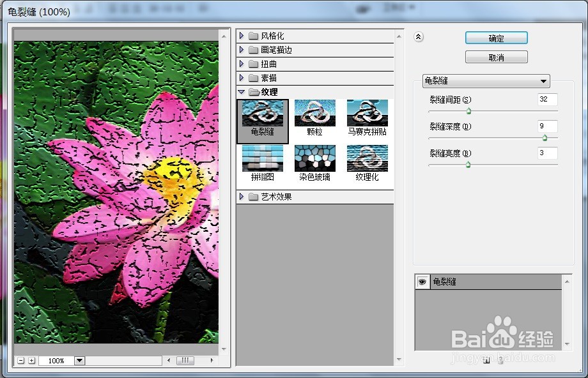Screen dimensions: 588x378
Task: Click the 裂缝亮度 value field
Action: [547, 153]
